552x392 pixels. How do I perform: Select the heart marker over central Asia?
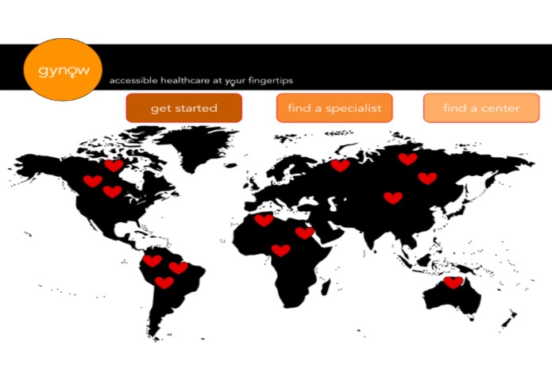pyautogui.click(x=393, y=198)
